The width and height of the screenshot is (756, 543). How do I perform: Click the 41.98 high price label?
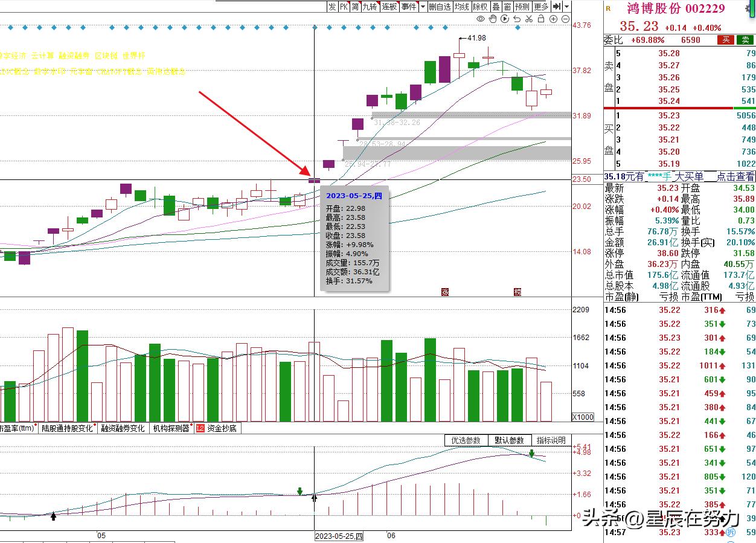pos(476,38)
